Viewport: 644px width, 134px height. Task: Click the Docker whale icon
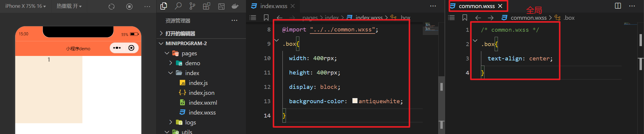tap(235, 6)
